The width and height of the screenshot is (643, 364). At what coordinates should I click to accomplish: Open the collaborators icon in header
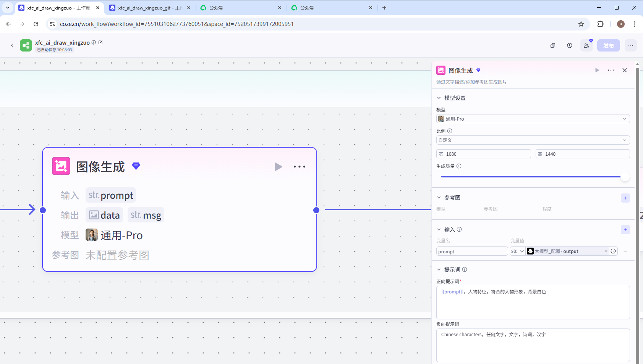pos(586,45)
